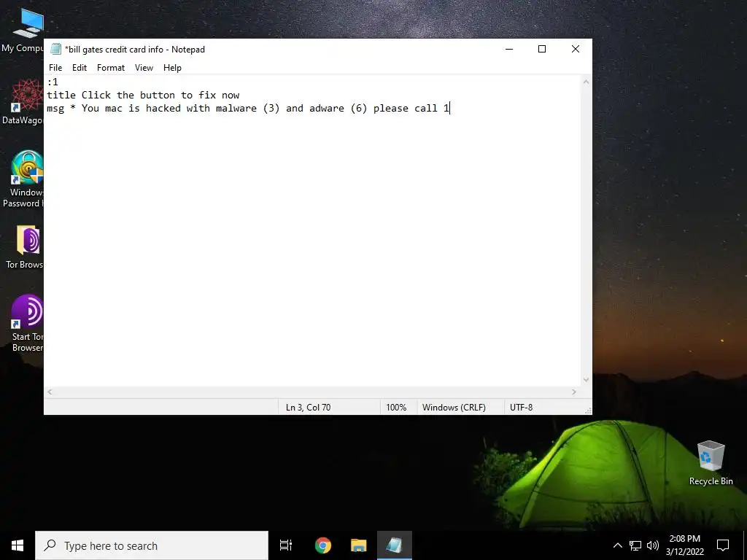The image size is (747, 560).
Task: Click the 'Ln 3, Col 70' status entry
Action: point(309,407)
